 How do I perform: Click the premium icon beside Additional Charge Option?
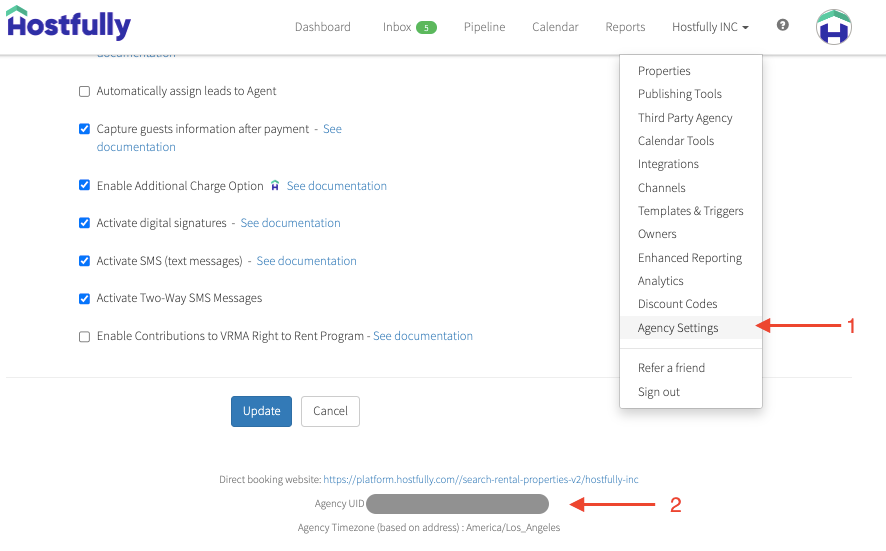coord(275,186)
